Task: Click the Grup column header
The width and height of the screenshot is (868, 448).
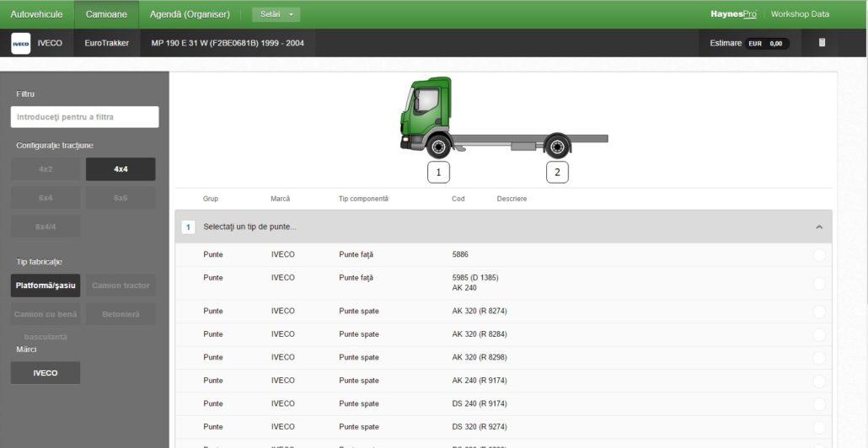Action: [x=211, y=199]
